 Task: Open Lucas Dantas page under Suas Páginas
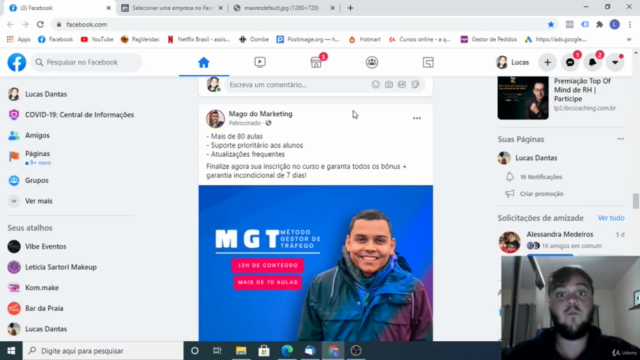pyautogui.click(x=536, y=158)
